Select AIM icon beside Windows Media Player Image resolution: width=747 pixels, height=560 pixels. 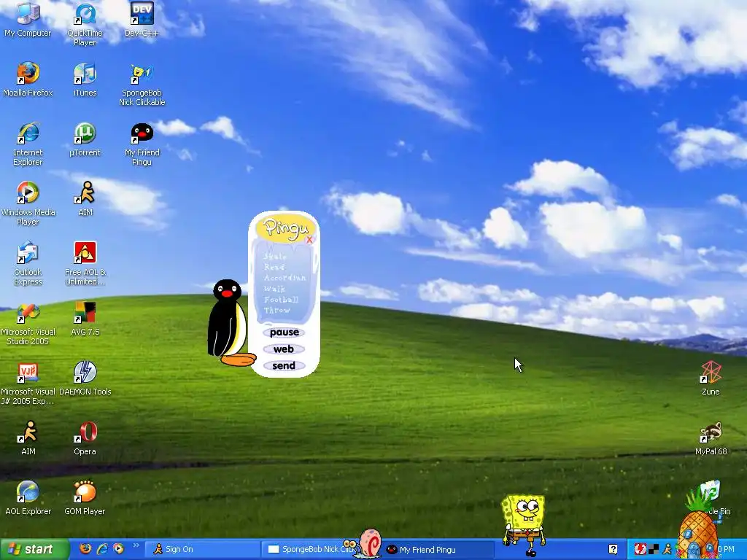(x=85, y=199)
